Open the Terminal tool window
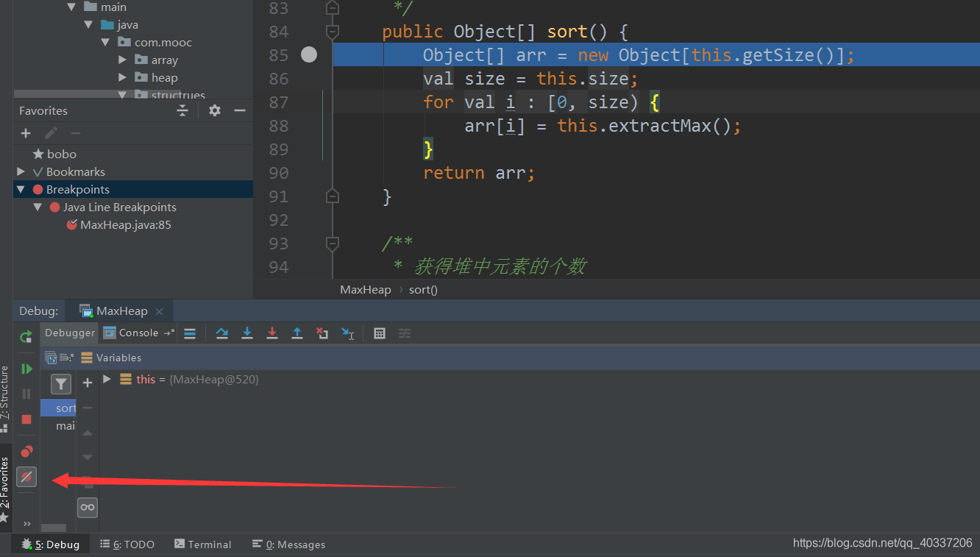The height and width of the screenshot is (557, 980). tap(203, 544)
